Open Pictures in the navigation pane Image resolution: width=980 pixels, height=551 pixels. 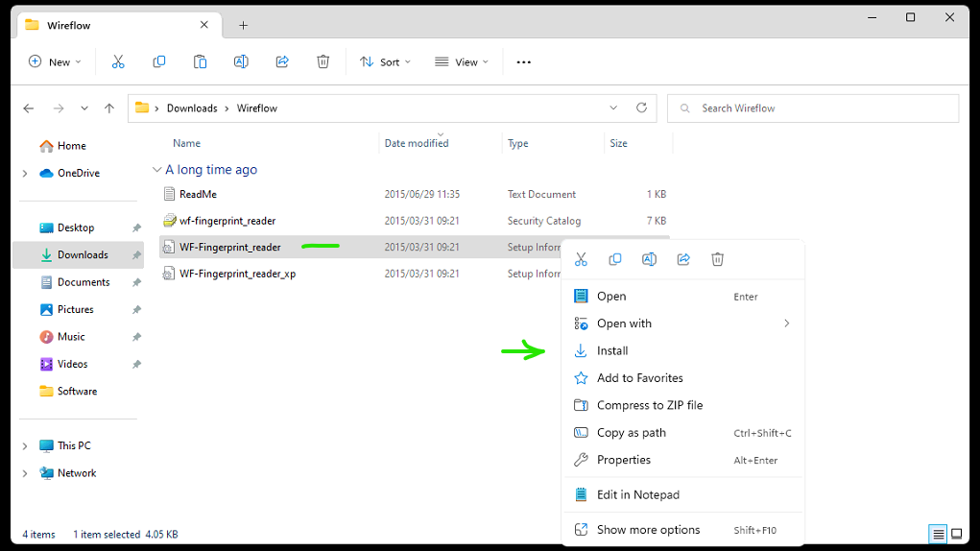(x=75, y=310)
